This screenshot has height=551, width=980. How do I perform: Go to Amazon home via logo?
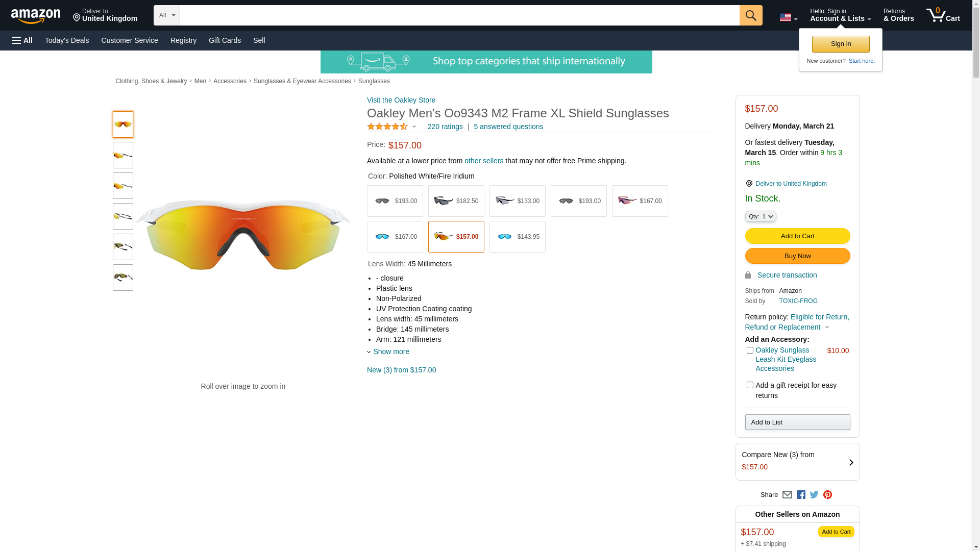pos(36,16)
